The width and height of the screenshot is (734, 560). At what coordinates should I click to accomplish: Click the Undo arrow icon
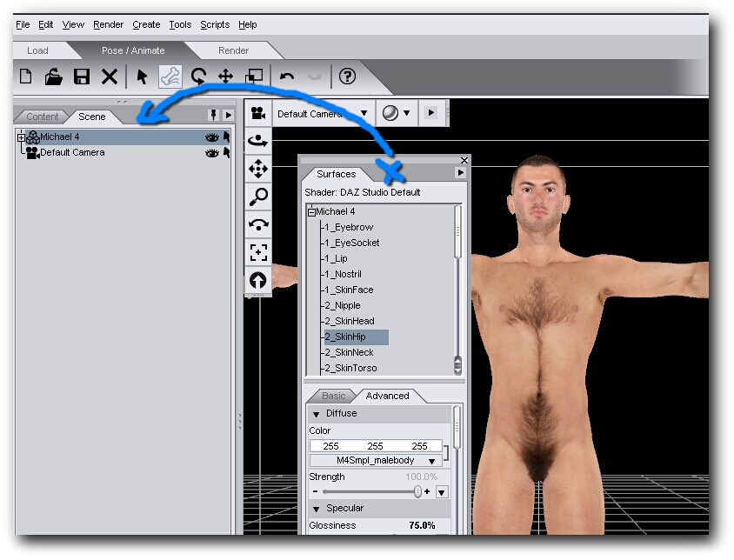point(286,76)
